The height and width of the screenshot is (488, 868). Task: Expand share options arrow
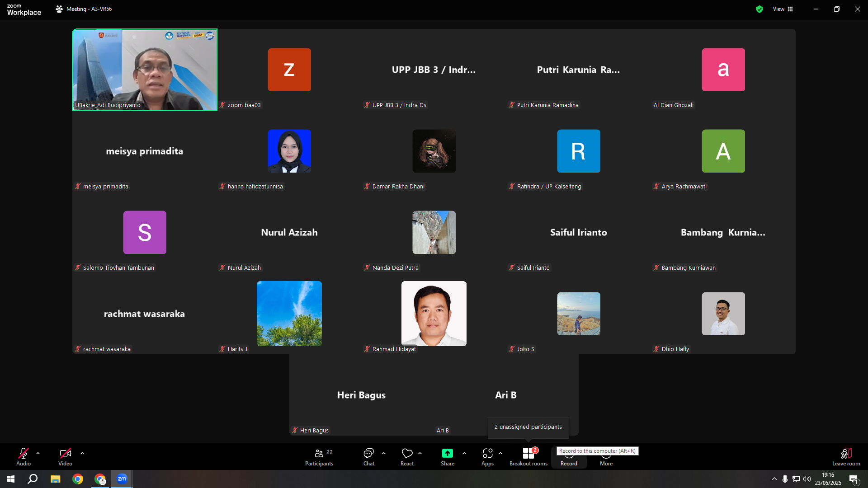[464, 453]
